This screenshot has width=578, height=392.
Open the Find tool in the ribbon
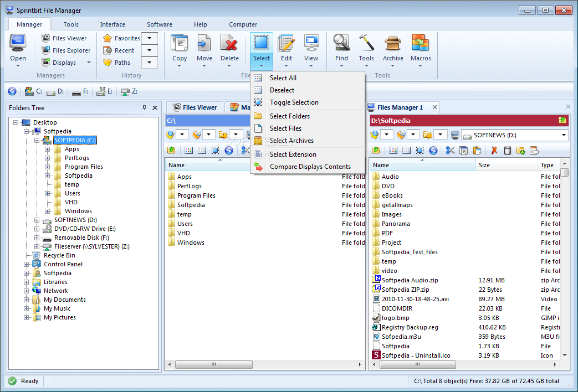[x=341, y=51]
